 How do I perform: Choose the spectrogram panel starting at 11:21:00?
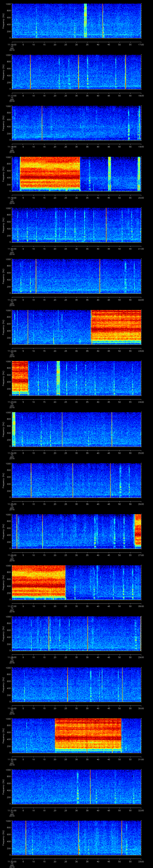point(76,276)
